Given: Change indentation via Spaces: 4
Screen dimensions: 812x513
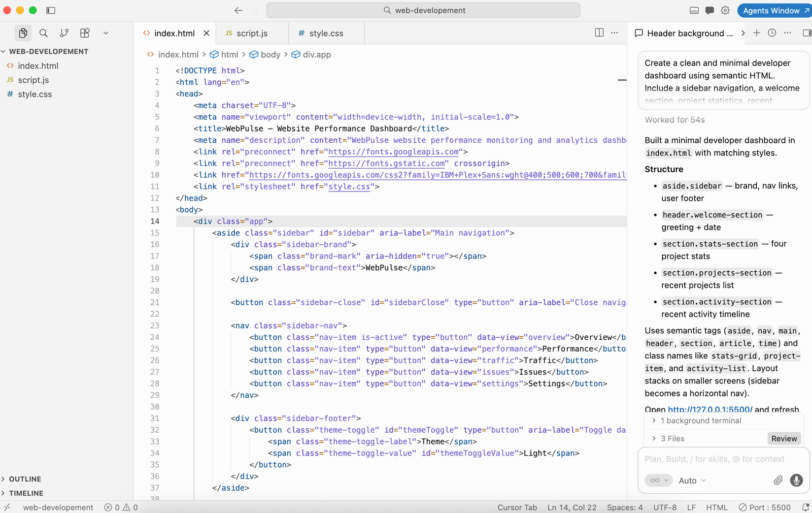Looking at the screenshot, I should 625,507.
